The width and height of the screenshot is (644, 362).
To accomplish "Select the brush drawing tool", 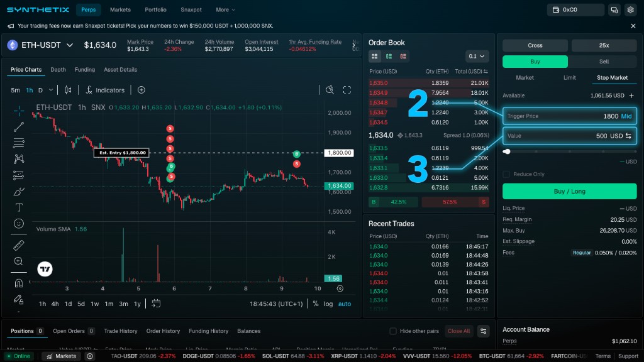I will (18, 191).
